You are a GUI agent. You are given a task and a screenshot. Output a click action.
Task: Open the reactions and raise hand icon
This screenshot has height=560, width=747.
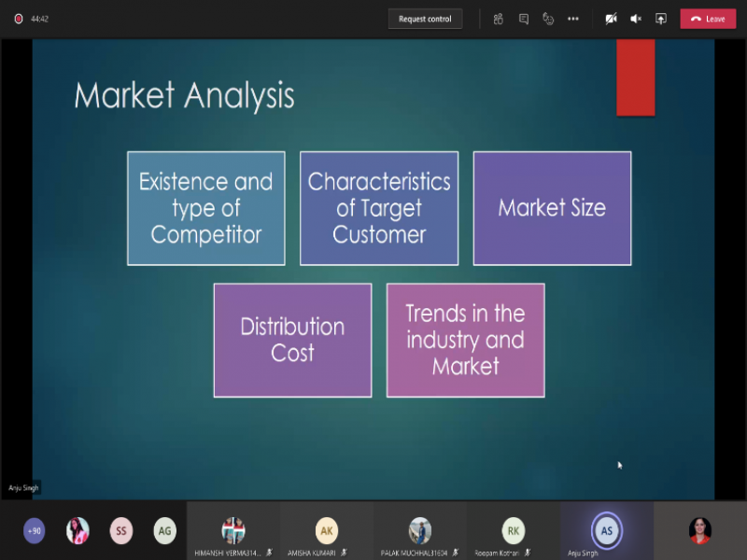[548, 19]
